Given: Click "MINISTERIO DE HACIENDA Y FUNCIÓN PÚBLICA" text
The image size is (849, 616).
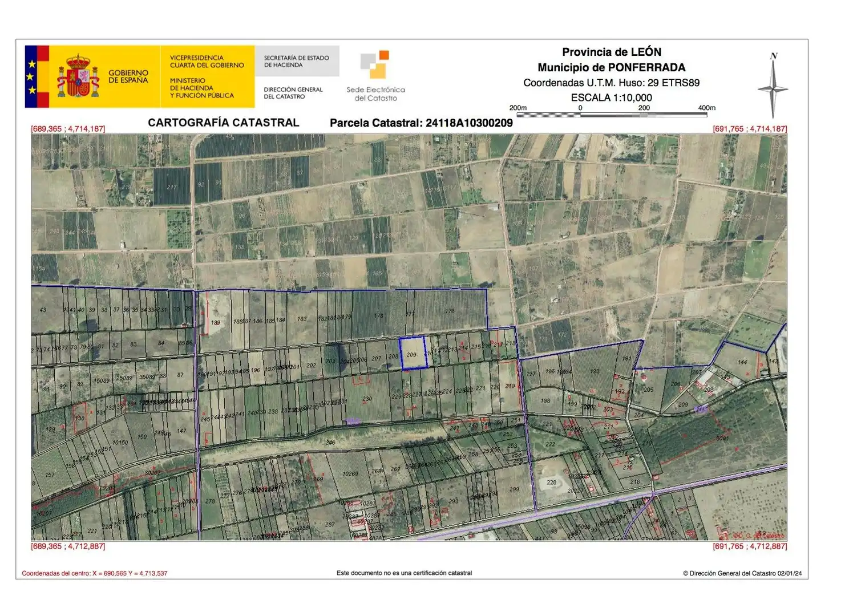Looking at the screenshot, I should [202, 88].
